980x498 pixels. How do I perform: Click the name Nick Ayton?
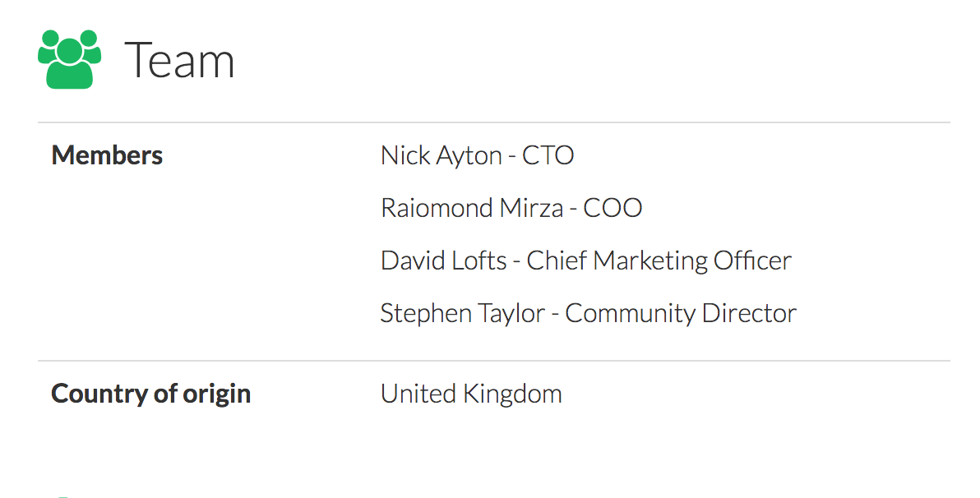pos(441,155)
